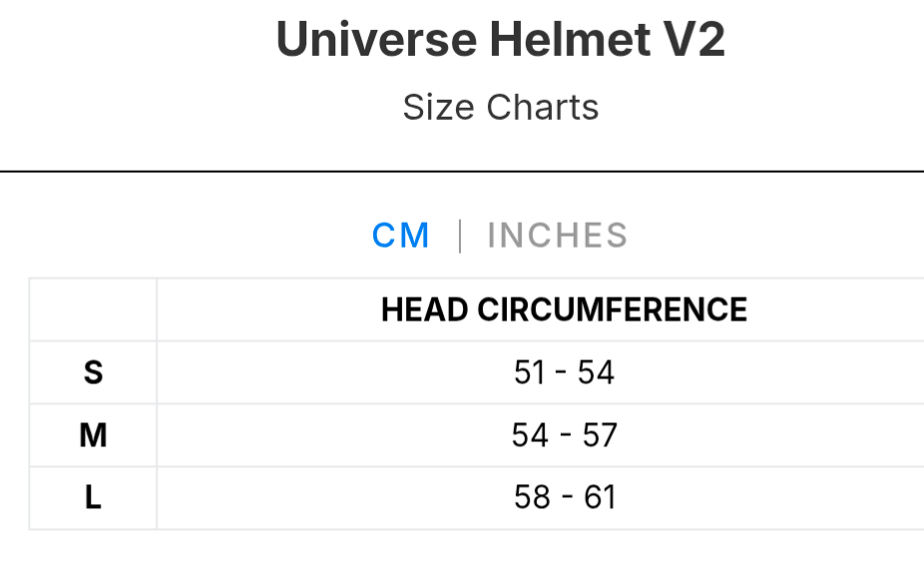The image size is (924, 569).
Task: Click the 51 - 54 measurement cell
Action: pos(564,372)
